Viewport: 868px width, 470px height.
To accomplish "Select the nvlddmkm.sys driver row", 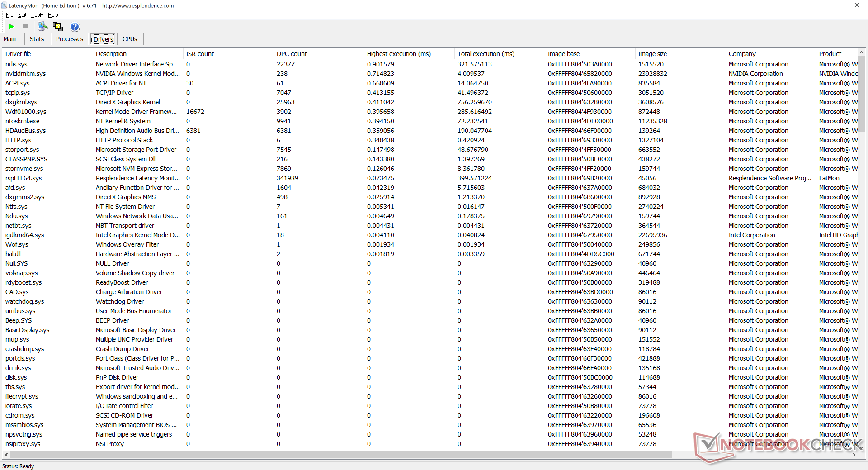I will [430, 74].
